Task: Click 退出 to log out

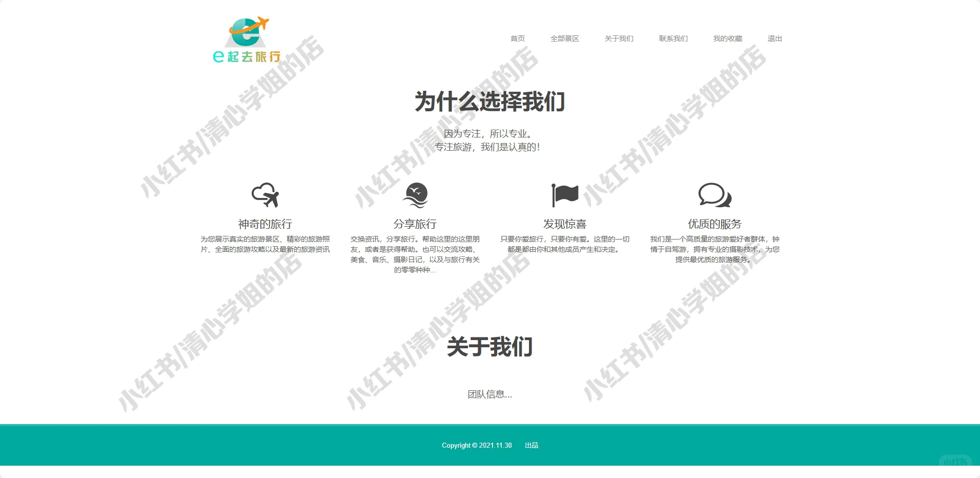Action: click(x=774, y=38)
